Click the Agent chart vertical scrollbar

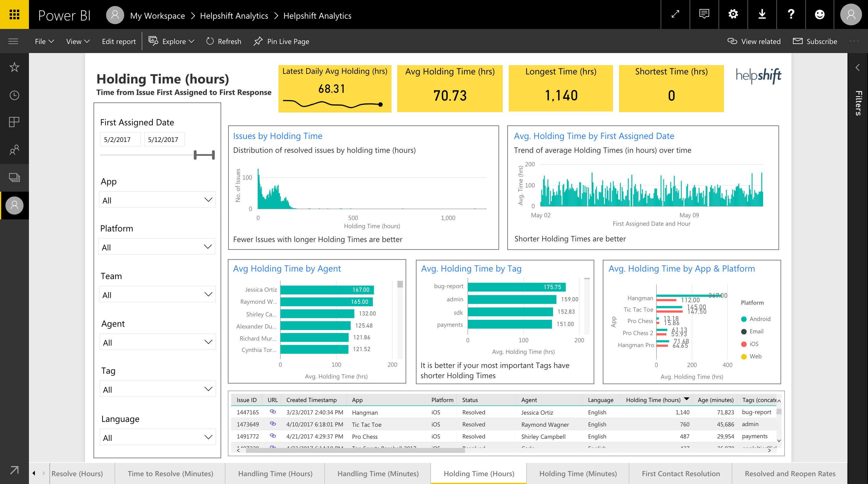click(400, 284)
